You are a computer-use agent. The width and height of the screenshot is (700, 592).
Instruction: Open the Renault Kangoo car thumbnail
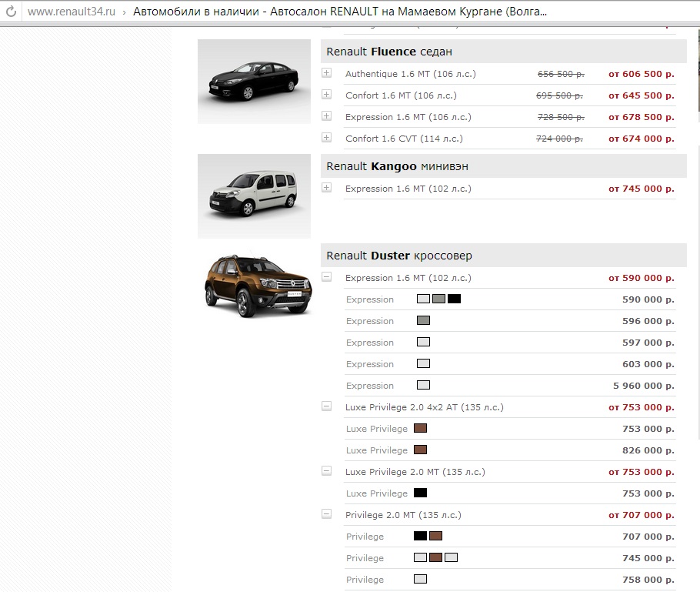[254, 196]
